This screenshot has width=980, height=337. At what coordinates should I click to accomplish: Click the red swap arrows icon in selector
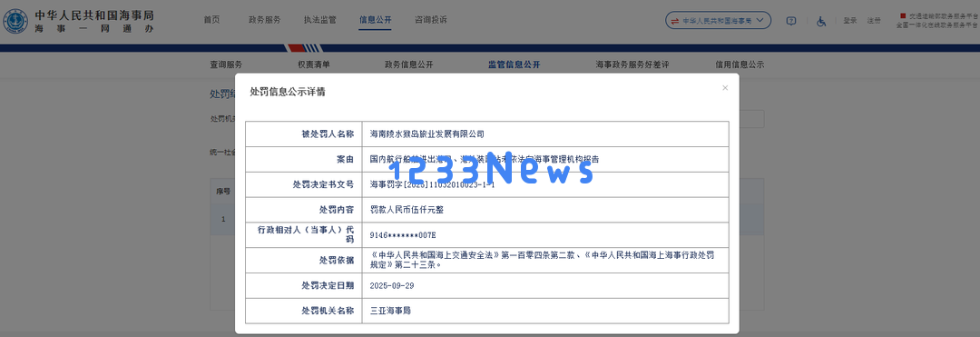click(675, 21)
